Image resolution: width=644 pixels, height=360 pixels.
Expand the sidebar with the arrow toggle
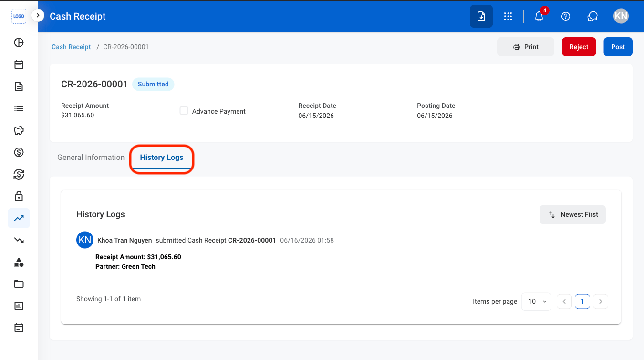38,16
